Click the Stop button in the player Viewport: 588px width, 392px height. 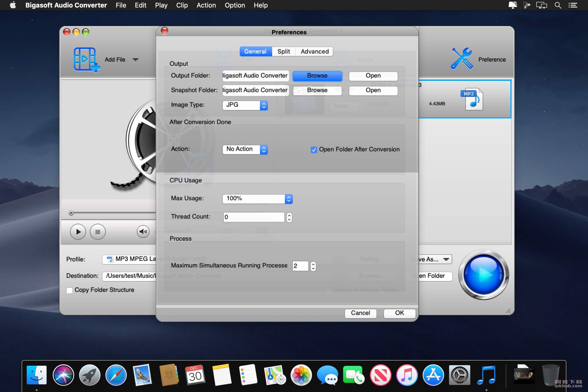(98, 232)
